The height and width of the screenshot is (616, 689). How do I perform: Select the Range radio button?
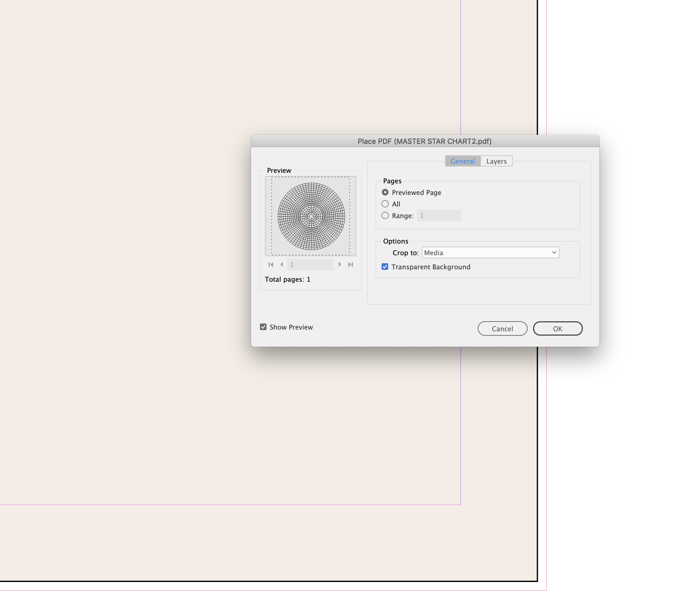tap(385, 215)
